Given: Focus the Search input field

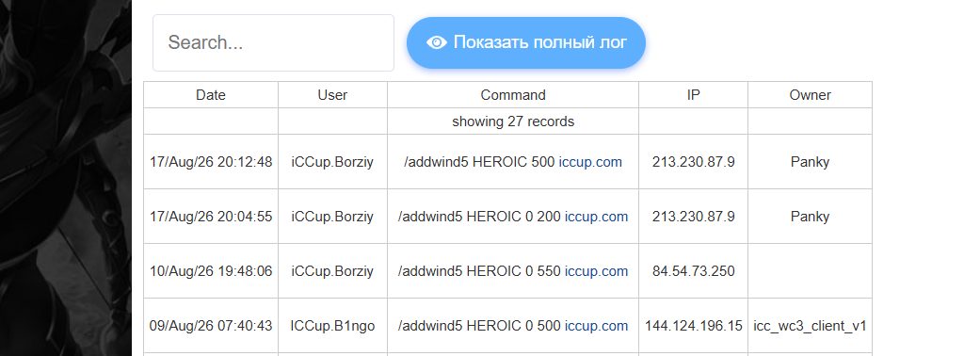Looking at the screenshot, I should click(273, 42).
